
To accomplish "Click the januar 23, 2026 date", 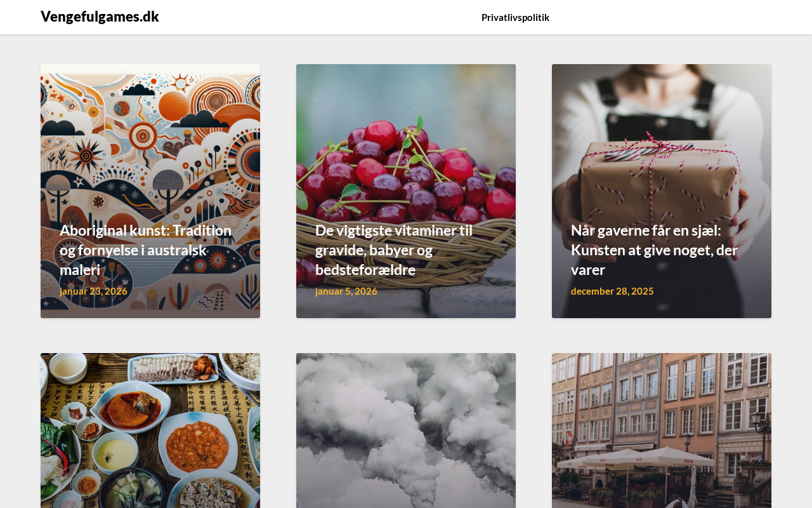I will [x=93, y=291].
